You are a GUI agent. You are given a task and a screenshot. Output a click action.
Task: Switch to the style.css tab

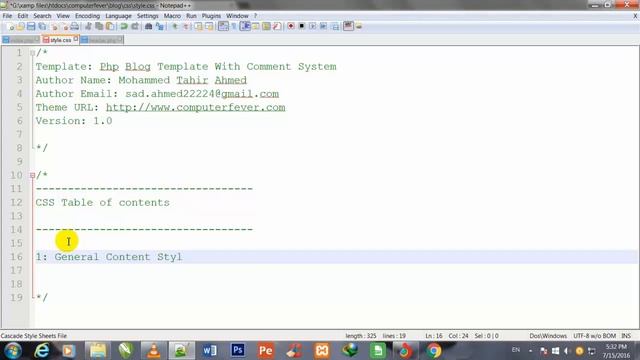click(60, 40)
